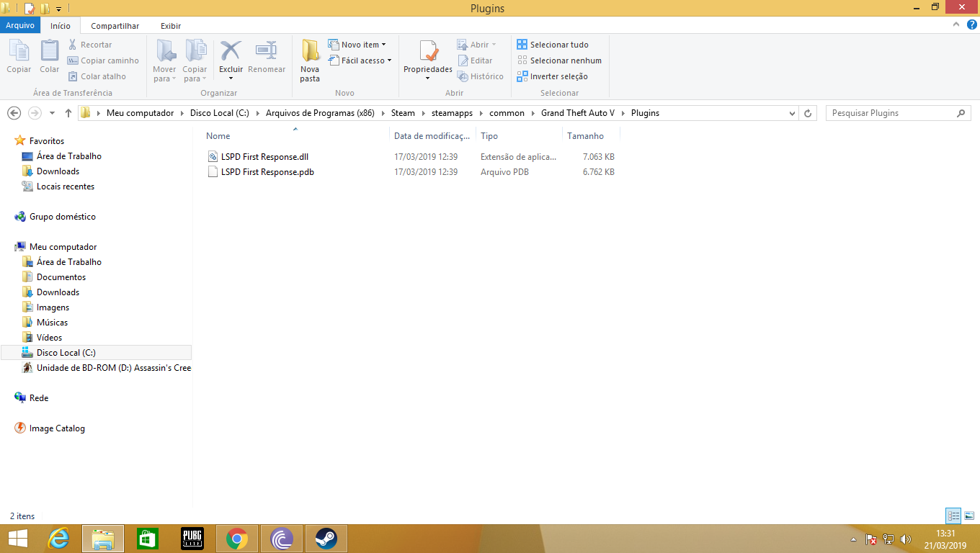Open the Fácil acesso dropdown
The image size is (980, 553).
(x=360, y=60)
